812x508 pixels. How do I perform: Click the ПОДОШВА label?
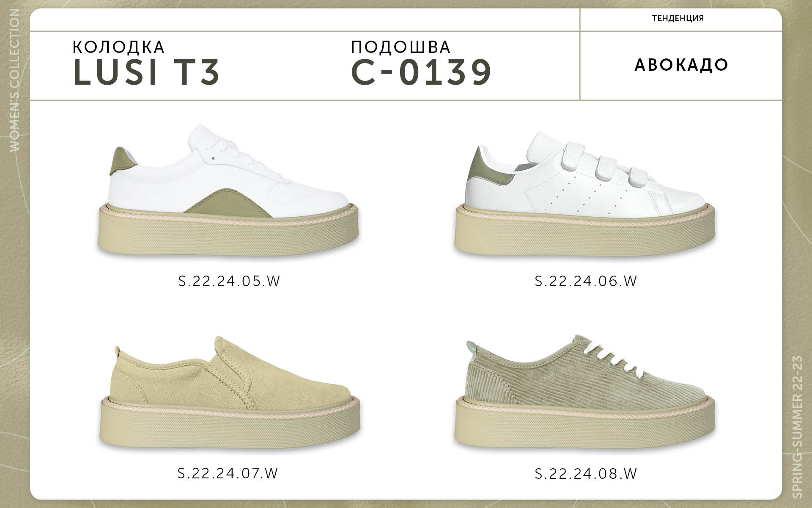pos(401,47)
